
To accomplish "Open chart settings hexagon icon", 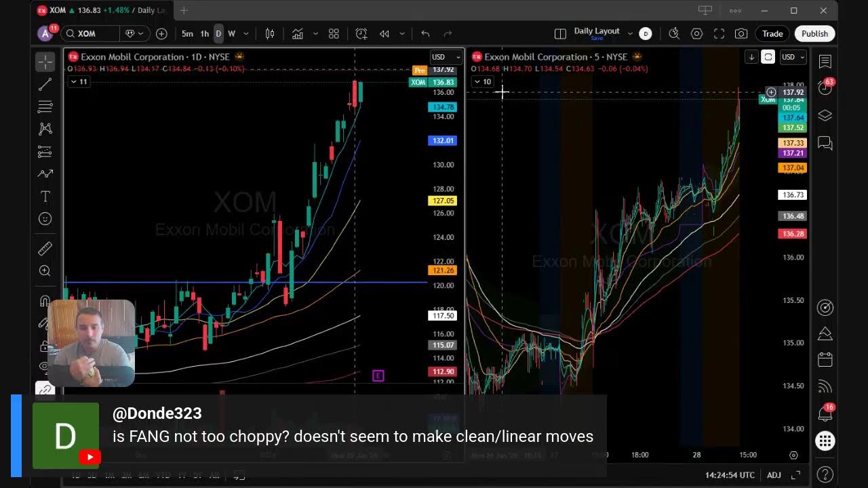I will click(696, 33).
